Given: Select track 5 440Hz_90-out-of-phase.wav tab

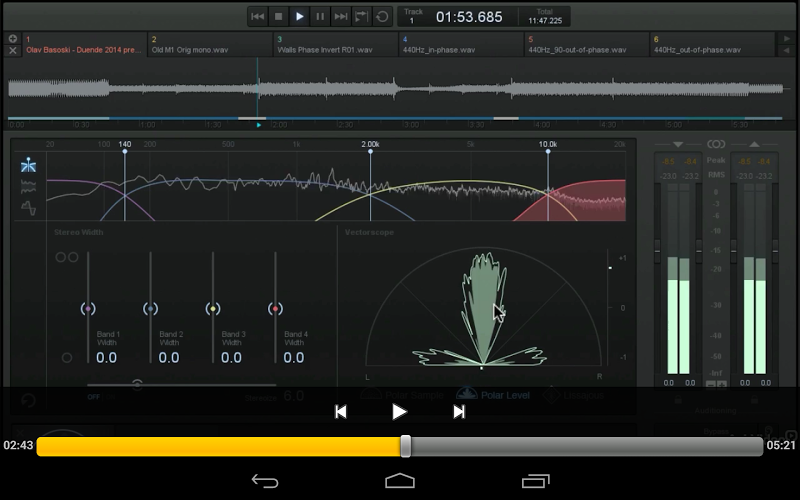Looking at the screenshot, I should [x=587, y=44].
